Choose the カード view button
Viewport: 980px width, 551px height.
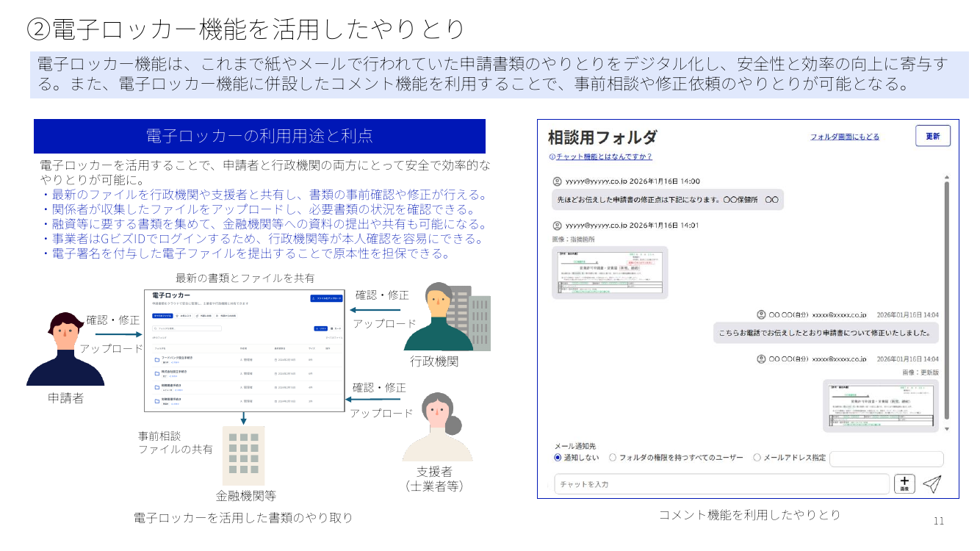tap(336, 328)
